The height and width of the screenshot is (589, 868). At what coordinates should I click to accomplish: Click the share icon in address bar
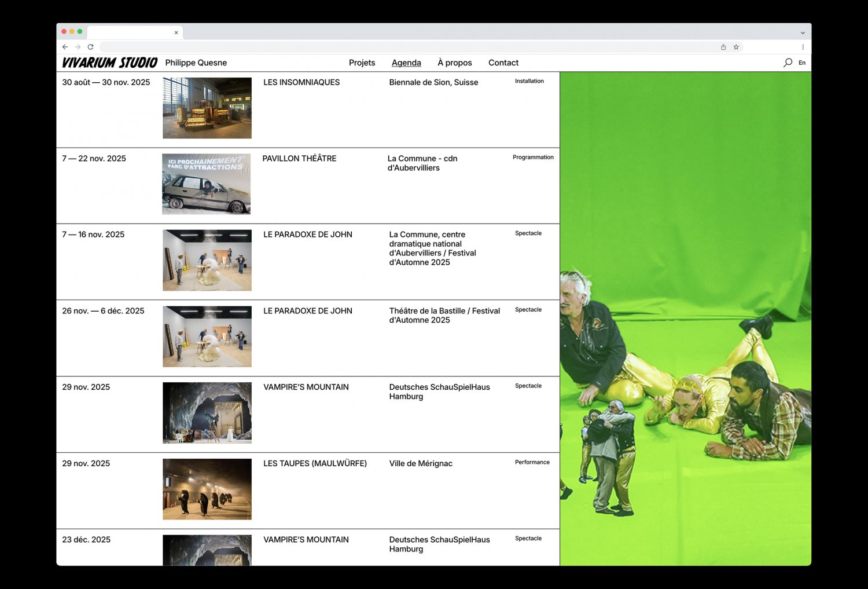coord(723,47)
